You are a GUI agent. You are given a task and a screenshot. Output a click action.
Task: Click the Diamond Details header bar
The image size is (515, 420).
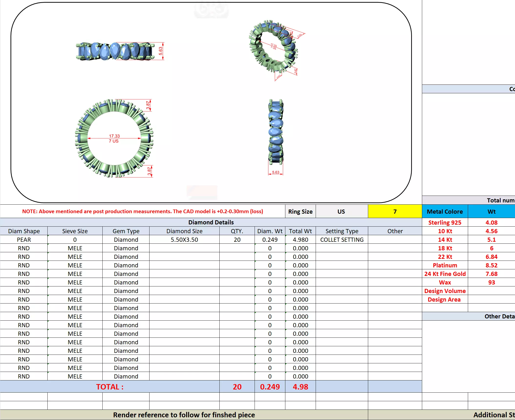click(211, 222)
